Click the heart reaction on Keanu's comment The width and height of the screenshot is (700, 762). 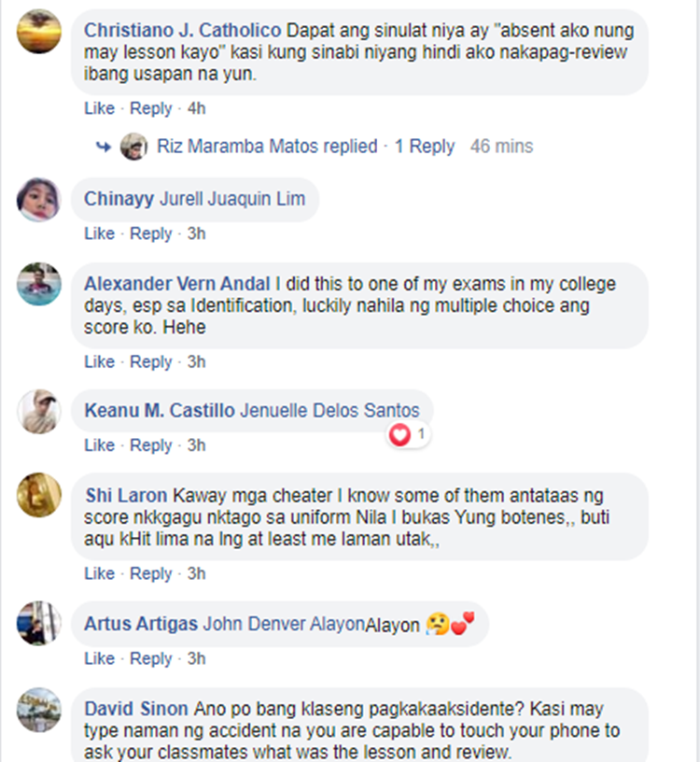coord(400,434)
